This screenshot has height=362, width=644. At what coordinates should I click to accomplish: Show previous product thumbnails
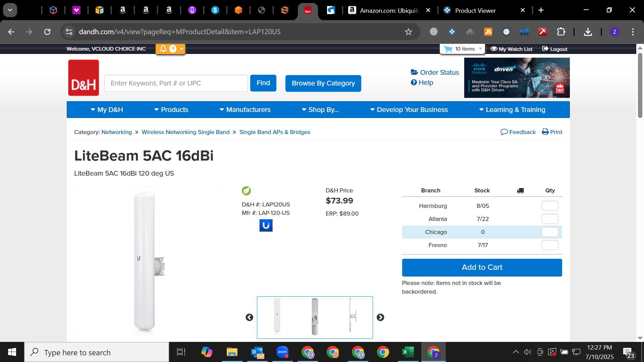point(249,317)
